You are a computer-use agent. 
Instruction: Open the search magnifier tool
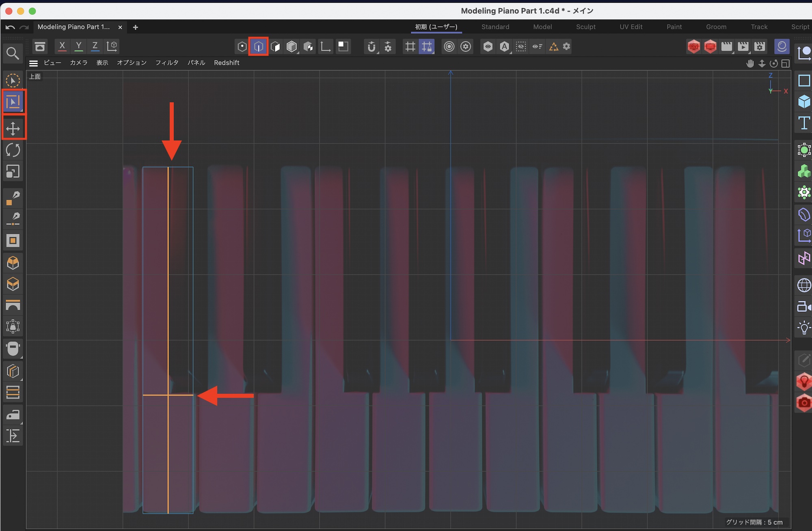[x=13, y=53]
